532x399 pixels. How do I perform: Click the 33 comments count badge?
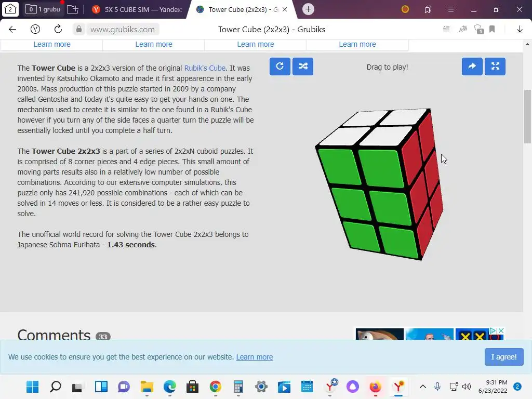click(103, 336)
